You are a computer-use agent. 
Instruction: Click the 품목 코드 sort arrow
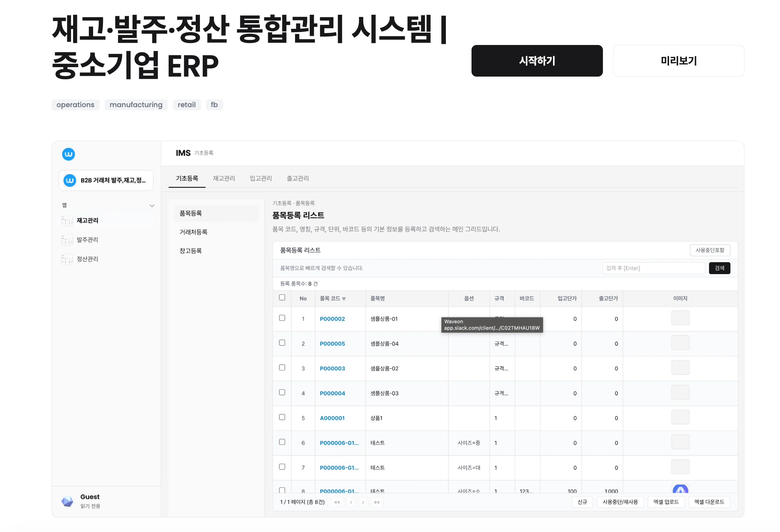(x=344, y=298)
